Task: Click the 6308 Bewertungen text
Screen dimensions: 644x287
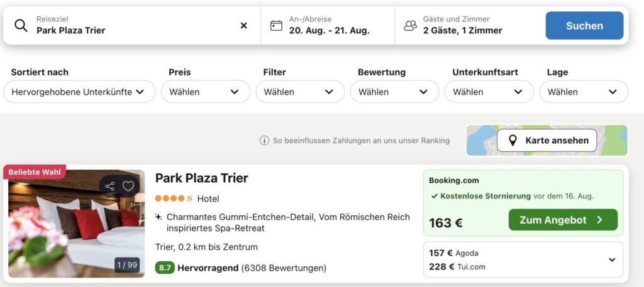Action: [x=284, y=268]
